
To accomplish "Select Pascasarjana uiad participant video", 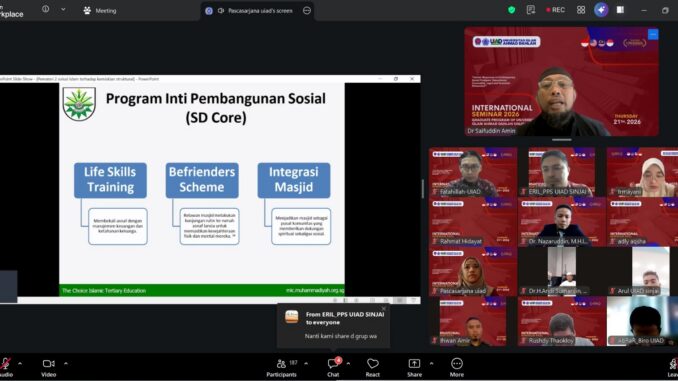I will (473, 272).
